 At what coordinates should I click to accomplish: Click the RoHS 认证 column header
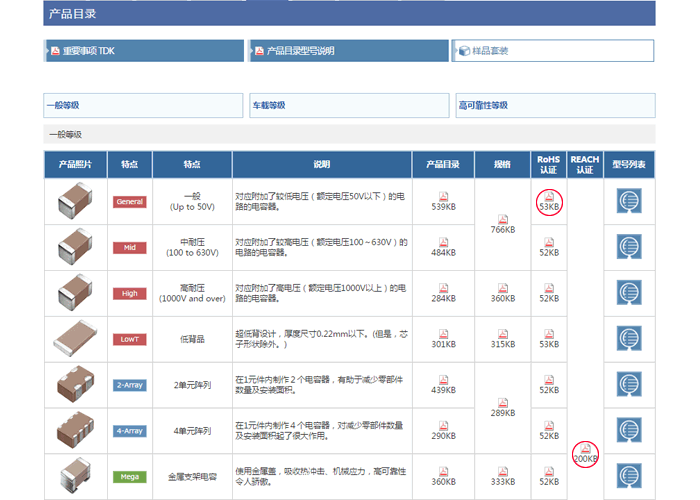[x=549, y=165]
